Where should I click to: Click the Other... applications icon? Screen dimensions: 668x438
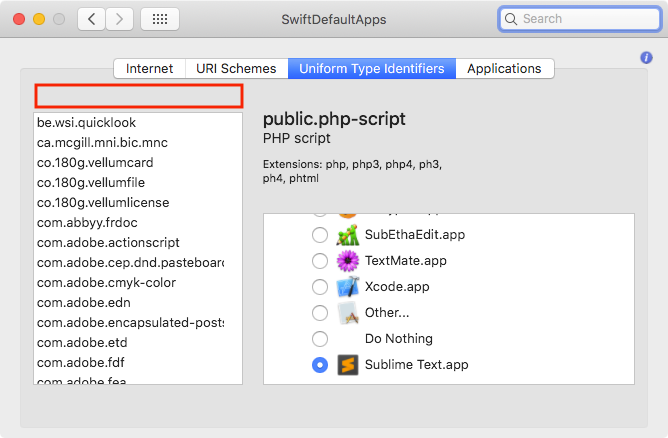pos(348,313)
